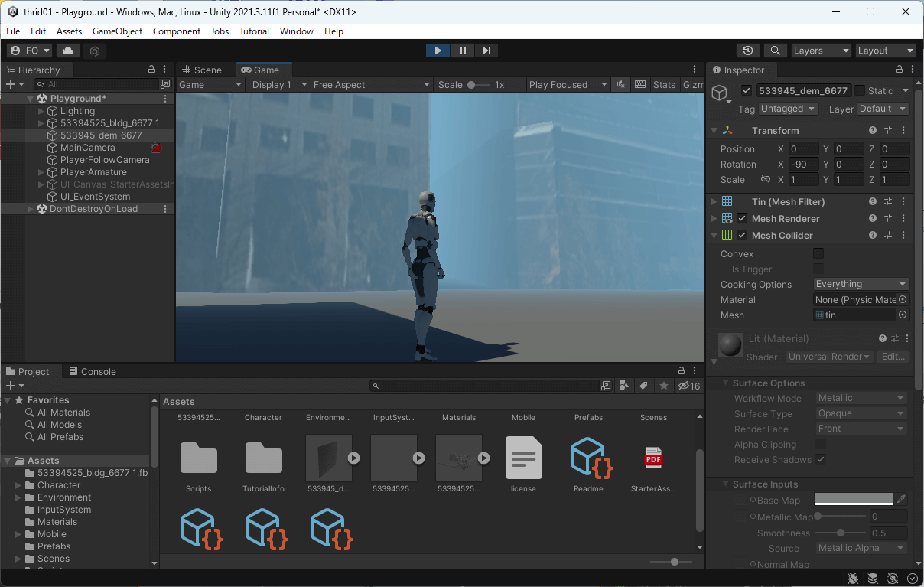Disable the Mesh Renderer component checkbox
The height and width of the screenshot is (587, 924).
pos(742,219)
